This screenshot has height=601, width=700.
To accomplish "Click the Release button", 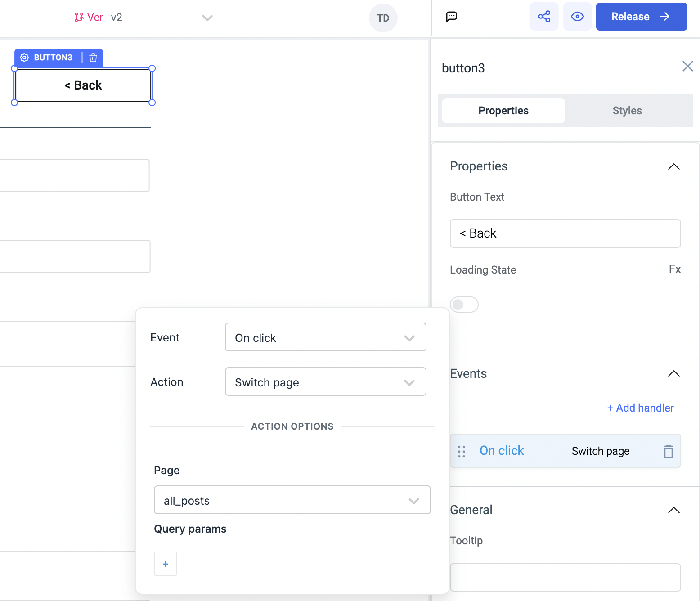I will click(641, 17).
